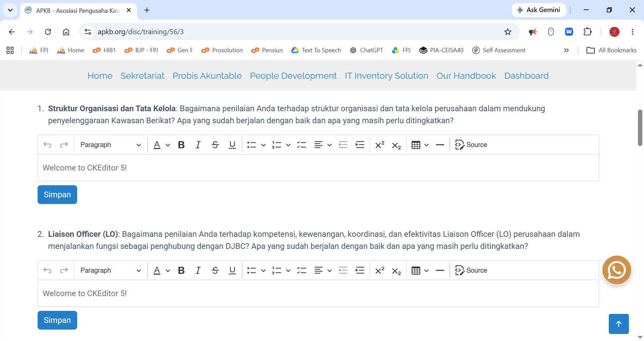Undo in the question 1 editor
This screenshot has height=341, width=644.
(x=47, y=145)
